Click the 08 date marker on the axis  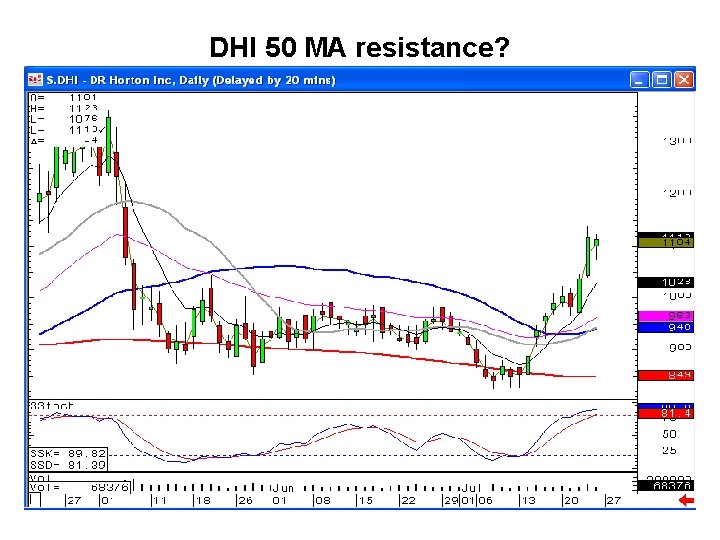click(x=322, y=501)
